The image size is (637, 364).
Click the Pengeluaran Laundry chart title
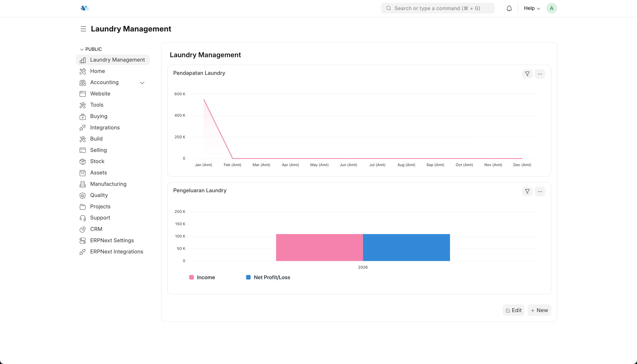(200, 191)
